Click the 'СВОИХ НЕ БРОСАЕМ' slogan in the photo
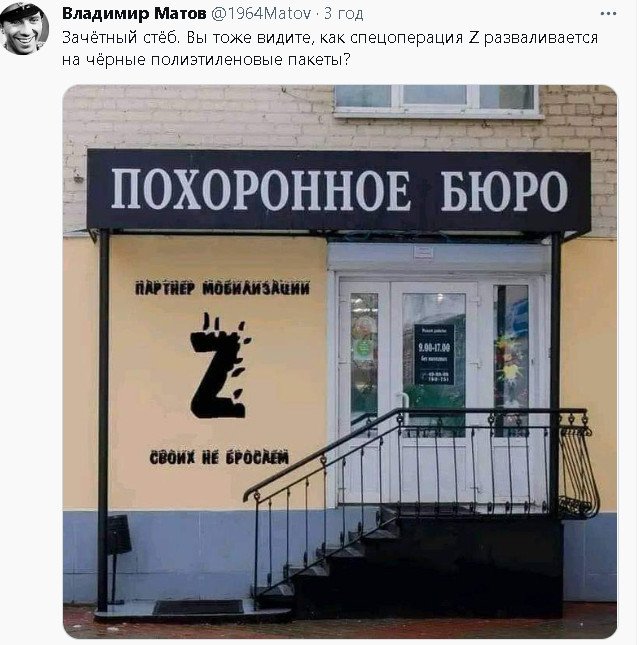 point(219,457)
